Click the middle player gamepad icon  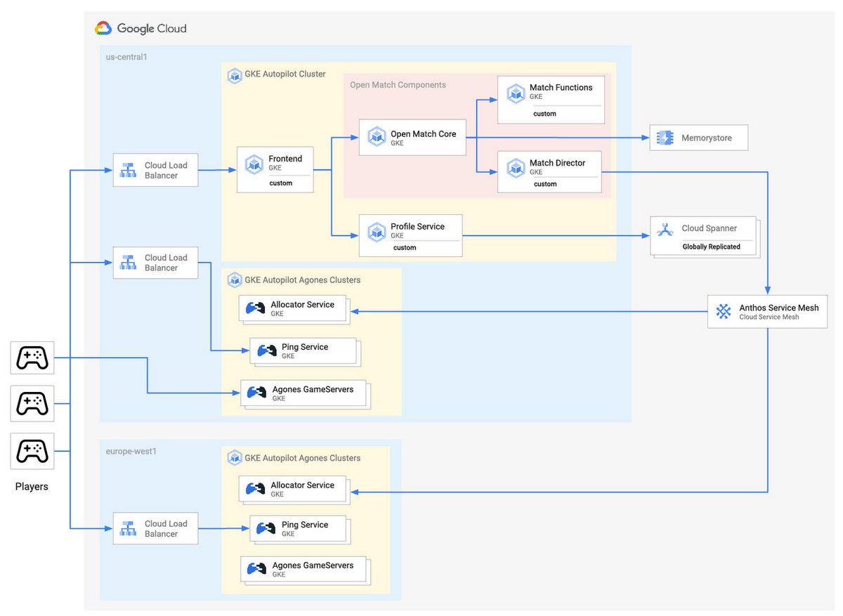[x=32, y=403]
